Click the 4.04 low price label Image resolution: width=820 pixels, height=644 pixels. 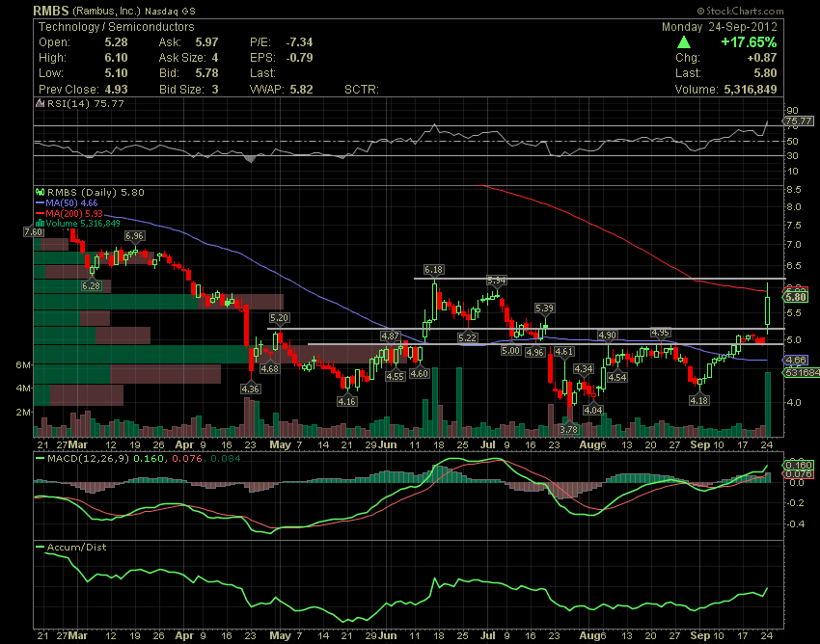click(593, 410)
